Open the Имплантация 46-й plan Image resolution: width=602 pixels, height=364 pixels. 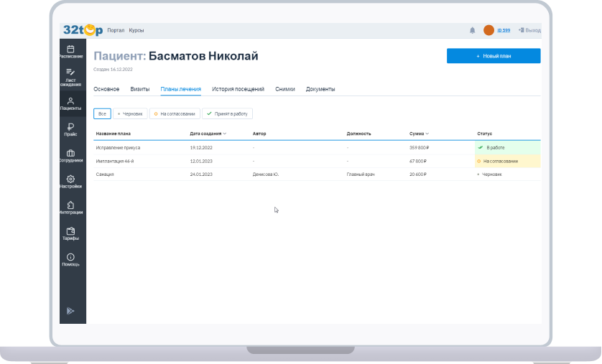pyautogui.click(x=115, y=161)
